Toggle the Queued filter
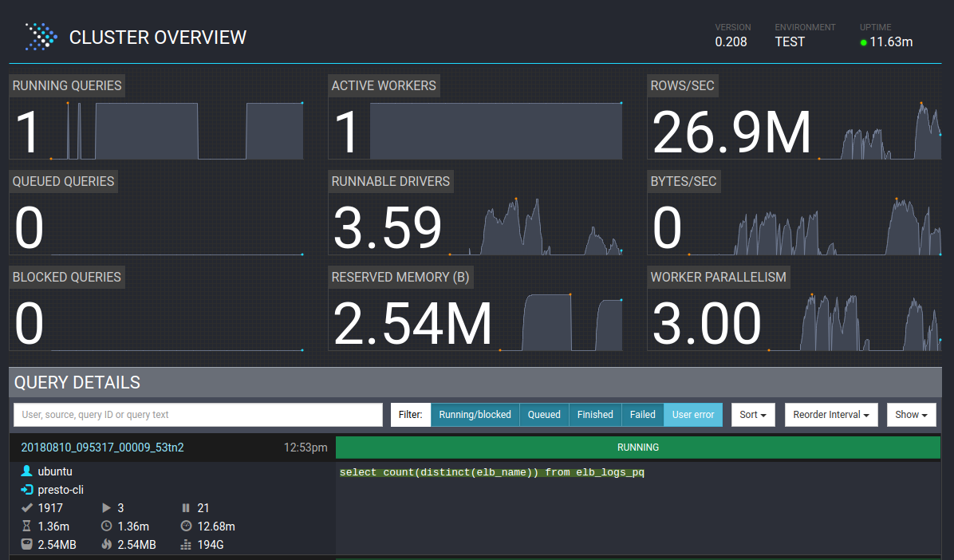This screenshot has width=954, height=560. pyautogui.click(x=544, y=415)
